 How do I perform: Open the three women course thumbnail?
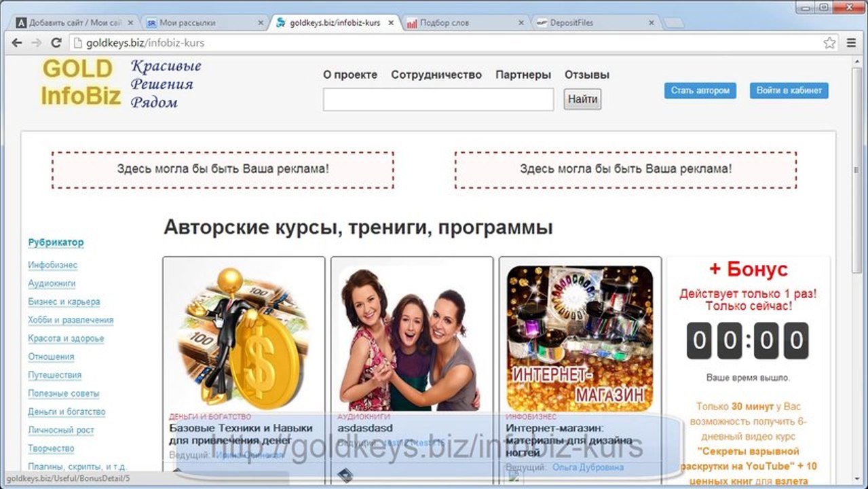click(412, 338)
